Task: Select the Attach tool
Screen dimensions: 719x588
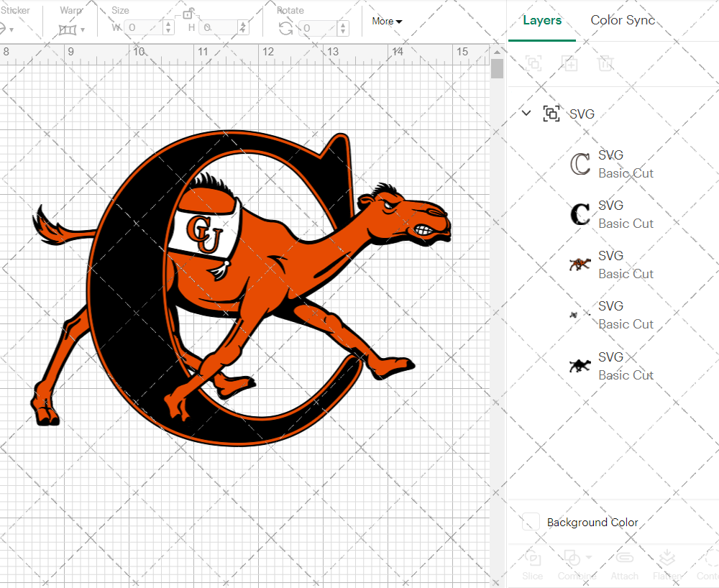Action: [624, 564]
